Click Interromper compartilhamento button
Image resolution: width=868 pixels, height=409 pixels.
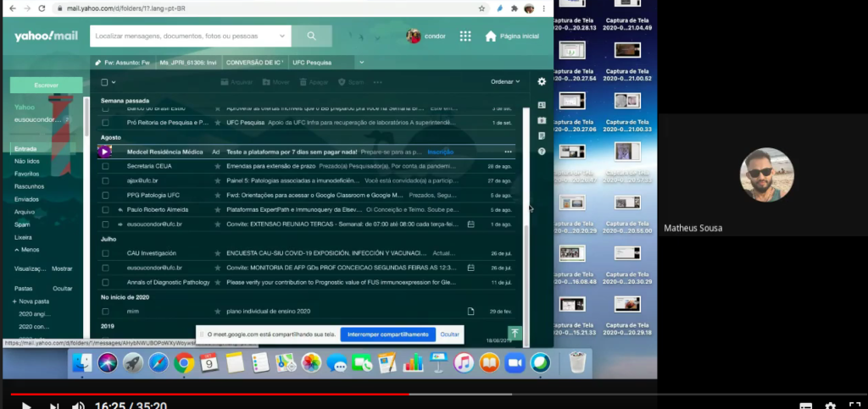(387, 334)
